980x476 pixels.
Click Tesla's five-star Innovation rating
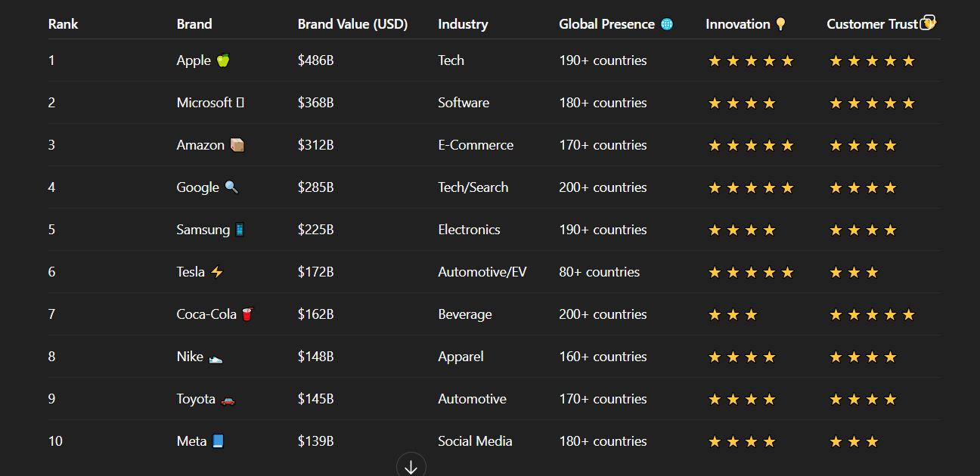click(751, 272)
